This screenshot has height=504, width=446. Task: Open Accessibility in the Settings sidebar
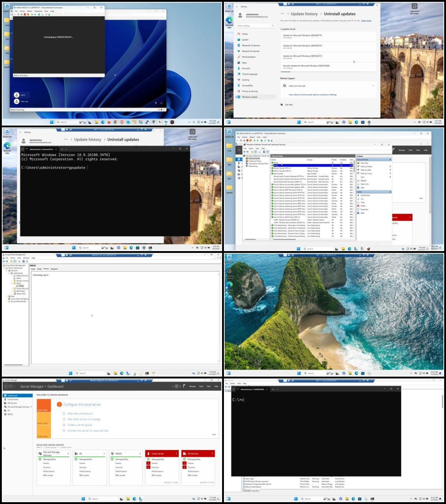coord(247,86)
